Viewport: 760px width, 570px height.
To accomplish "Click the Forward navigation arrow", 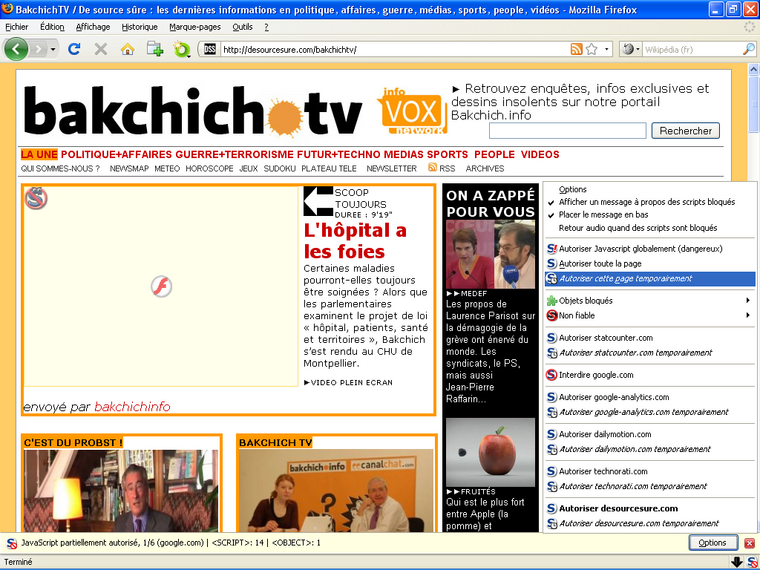I will [38, 49].
